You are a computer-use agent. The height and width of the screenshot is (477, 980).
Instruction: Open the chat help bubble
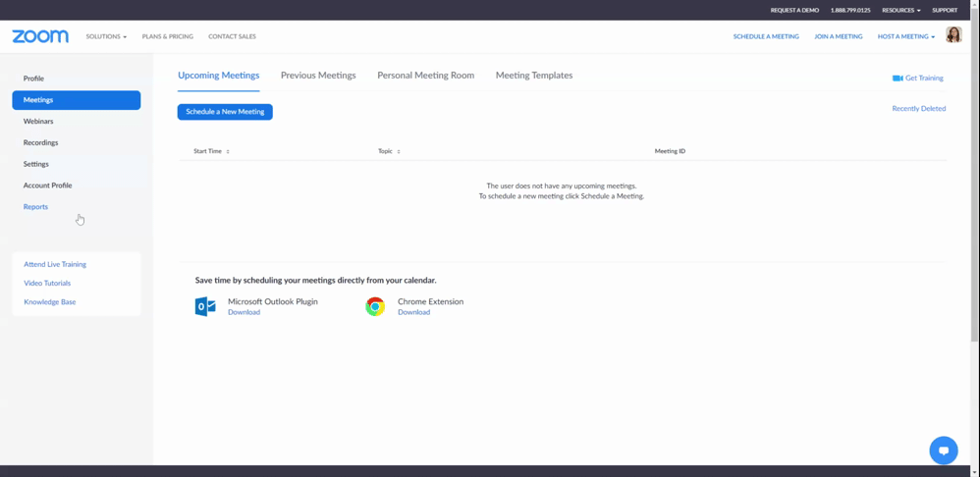click(x=943, y=450)
